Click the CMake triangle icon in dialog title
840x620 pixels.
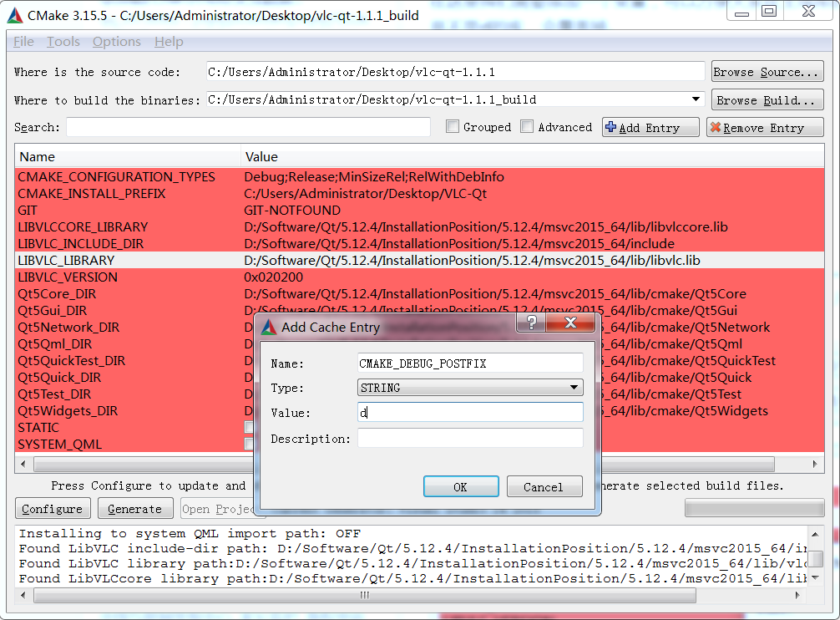click(x=270, y=325)
